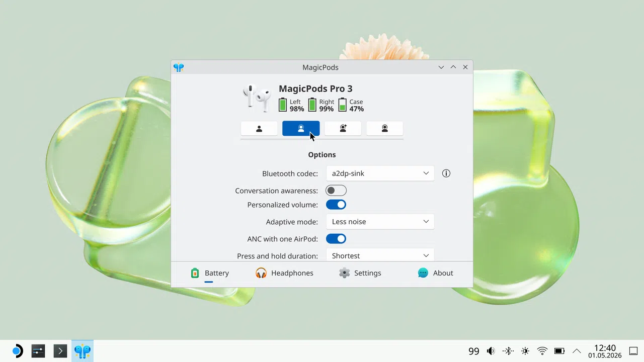644x362 pixels.
Task: Click the Left earbud battery icon
Action: (x=283, y=105)
